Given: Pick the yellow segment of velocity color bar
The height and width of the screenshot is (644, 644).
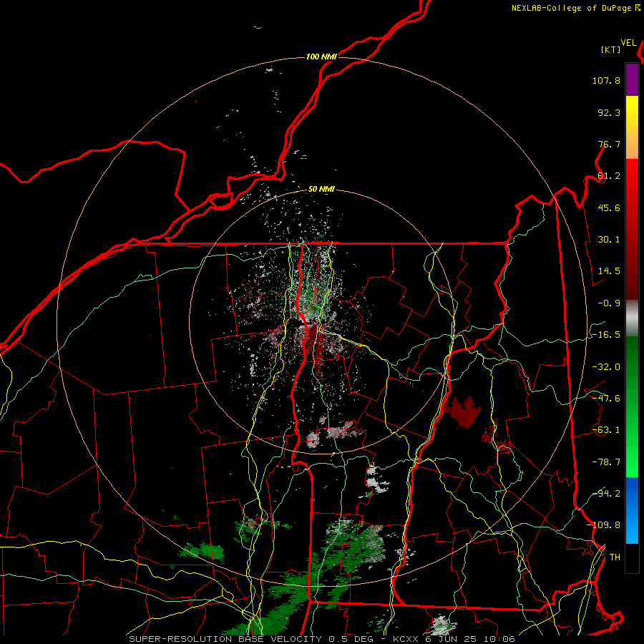Looking at the screenshot, I should (x=632, y=112).
